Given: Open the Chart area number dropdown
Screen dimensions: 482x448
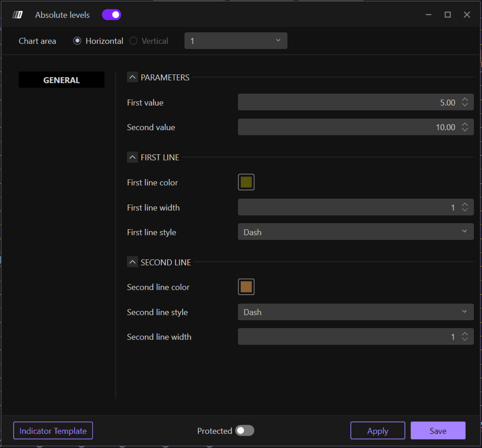Looking at the screenshot, I should [236, 41].
